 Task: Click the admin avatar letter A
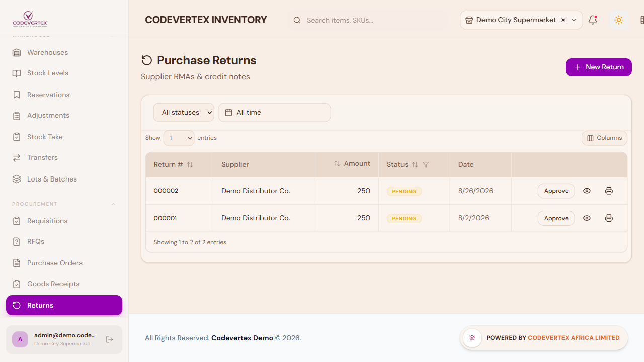pyautogui.click(x=20, y=339)
